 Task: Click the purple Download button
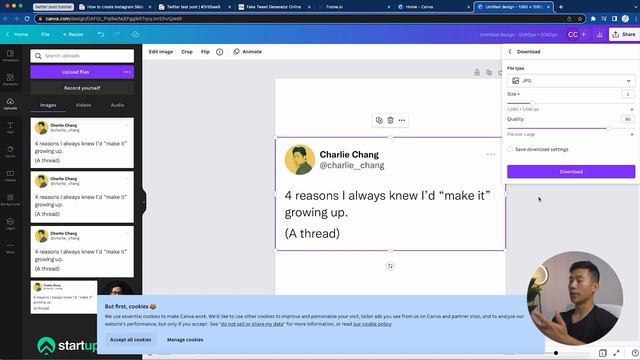point(571,172)
